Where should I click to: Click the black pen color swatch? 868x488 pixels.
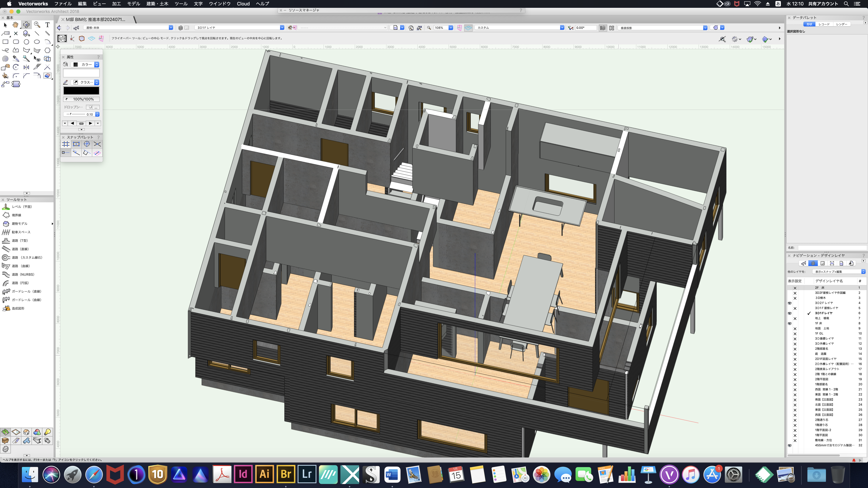81,91
